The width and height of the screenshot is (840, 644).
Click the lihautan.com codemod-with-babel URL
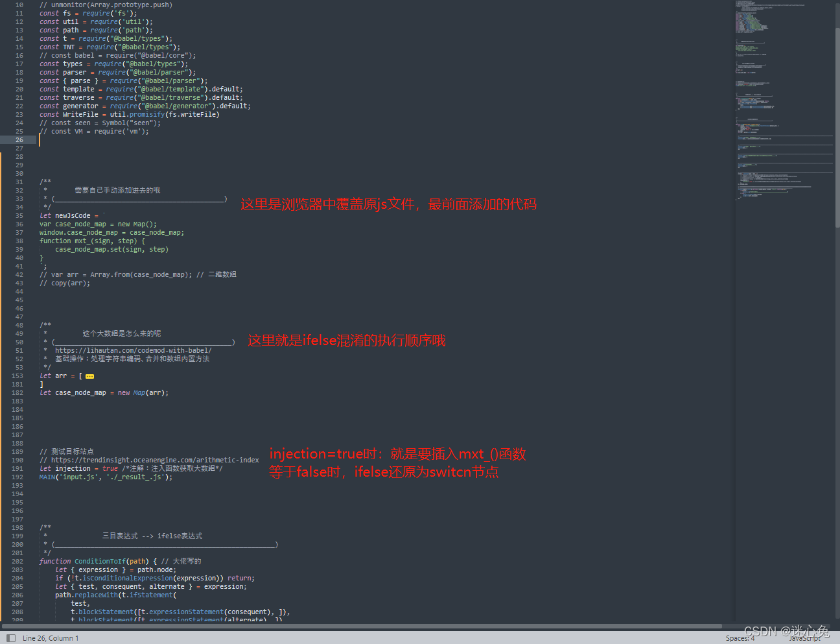point(133,350)
